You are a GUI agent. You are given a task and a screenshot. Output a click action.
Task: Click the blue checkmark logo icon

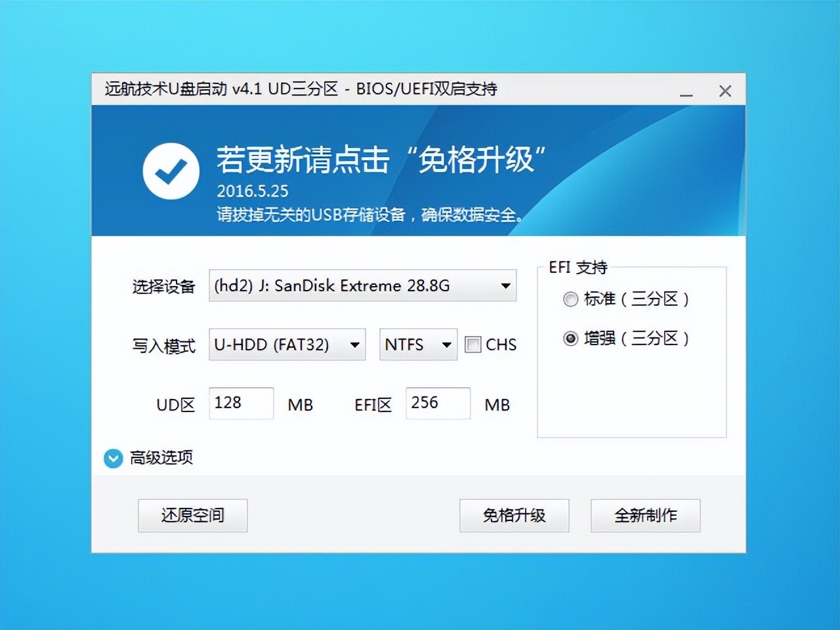tap(171, 170)
